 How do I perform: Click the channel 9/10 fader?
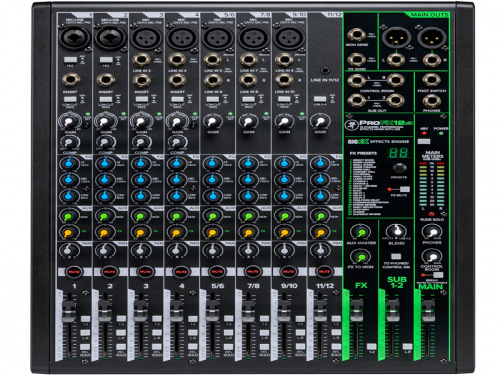point(284,311)
